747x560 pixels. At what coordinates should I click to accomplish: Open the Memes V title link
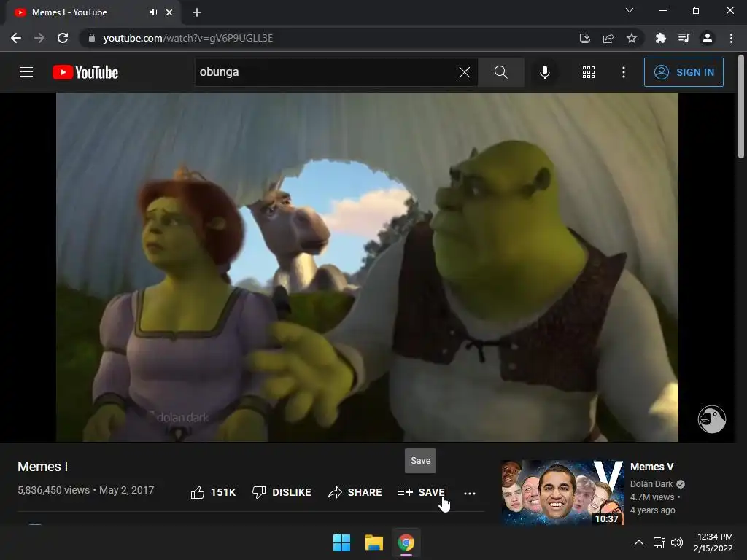point(651,467)
